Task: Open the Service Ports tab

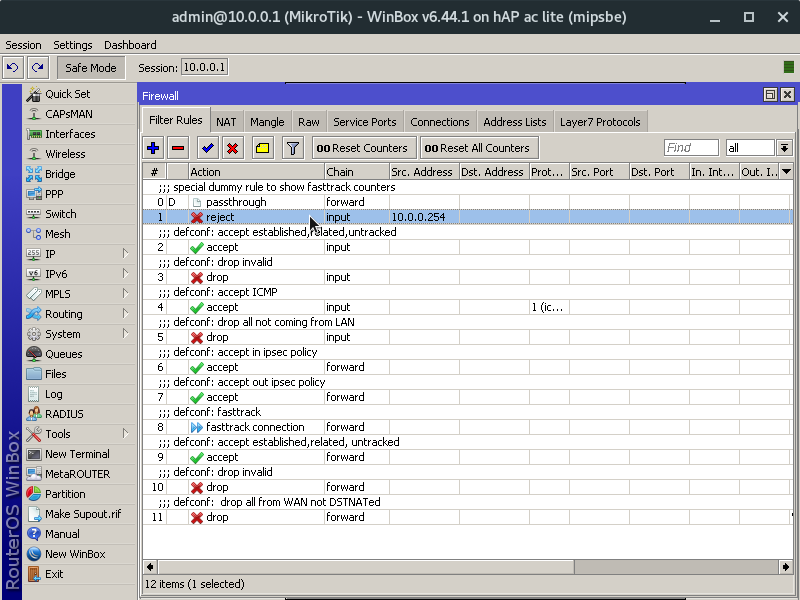Action: 365,122
